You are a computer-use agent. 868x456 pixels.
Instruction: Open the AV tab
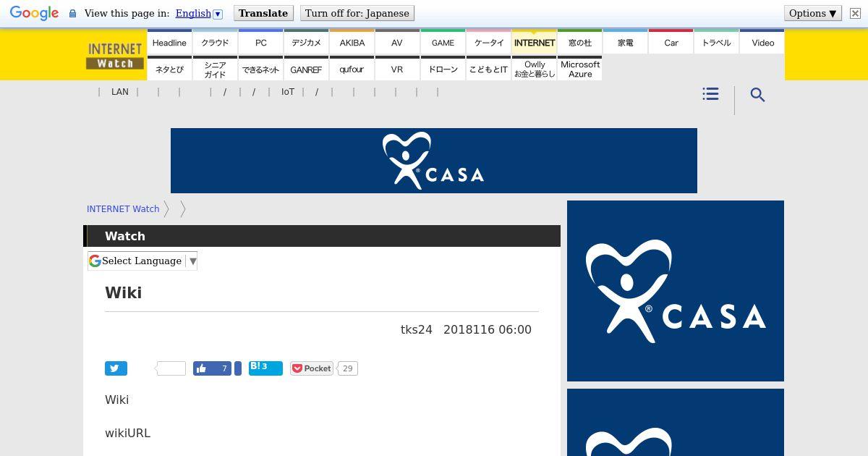point(397,42)
